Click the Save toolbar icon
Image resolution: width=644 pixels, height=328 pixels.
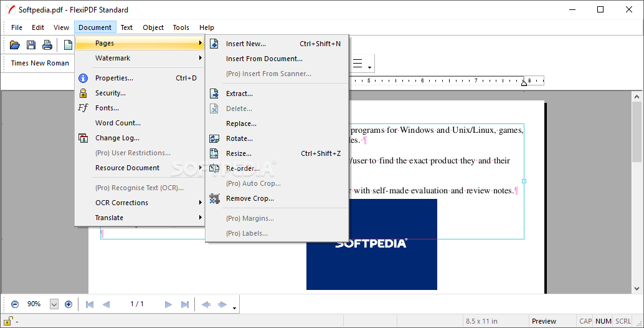pyautogui.click(x=31, y=45)
